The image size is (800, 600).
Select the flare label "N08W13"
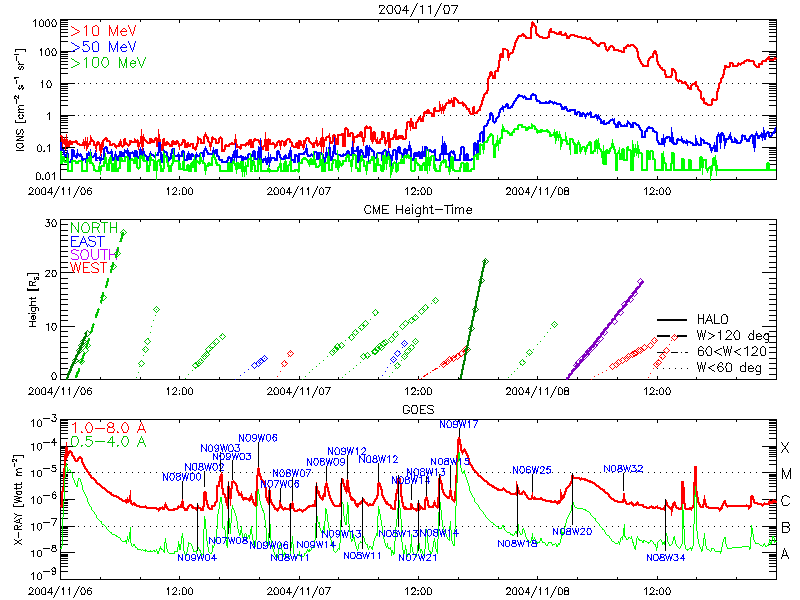pos(426,472)
